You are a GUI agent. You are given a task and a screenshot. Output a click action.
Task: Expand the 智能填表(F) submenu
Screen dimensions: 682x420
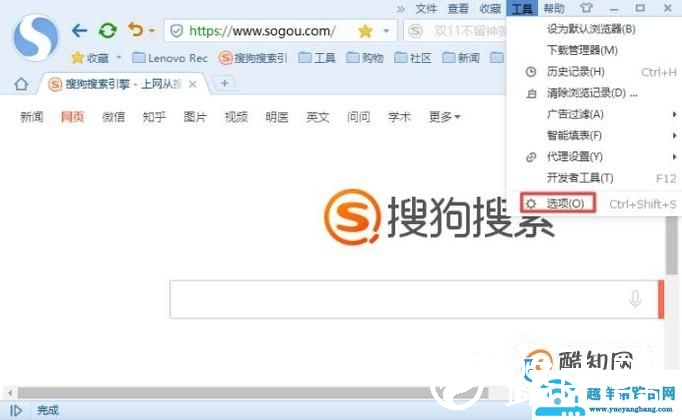[592, 136]
